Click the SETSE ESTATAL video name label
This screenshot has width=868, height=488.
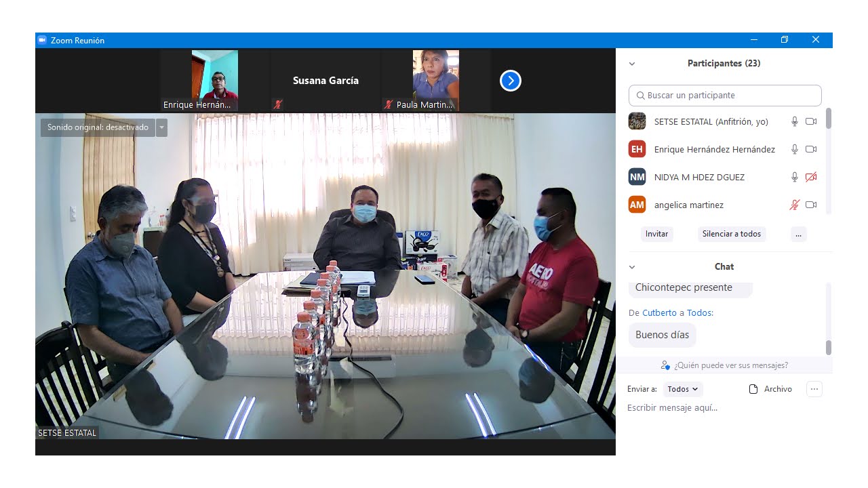pyautogui.click(x=67, y=432)
